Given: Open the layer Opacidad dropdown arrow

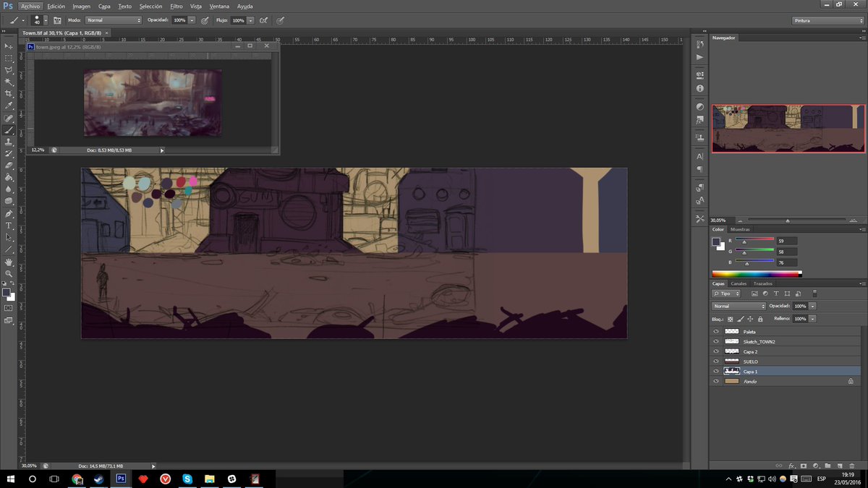Looking at the screenshot, I should tap(812, 306).
